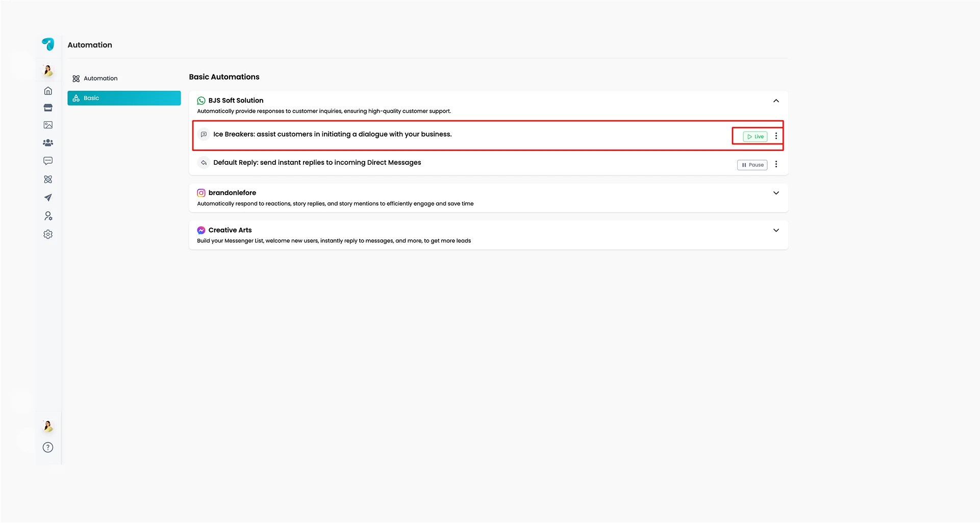Open the Help question mark icon
The width and height of the screenshot is (980, 523).
point(48,447)
